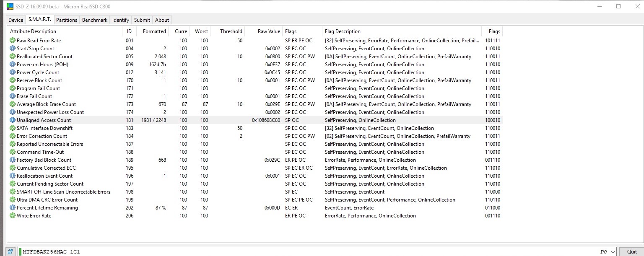Click the refresh icon at bottom left
Screen dimensions: 644x256
coord(10,252)
